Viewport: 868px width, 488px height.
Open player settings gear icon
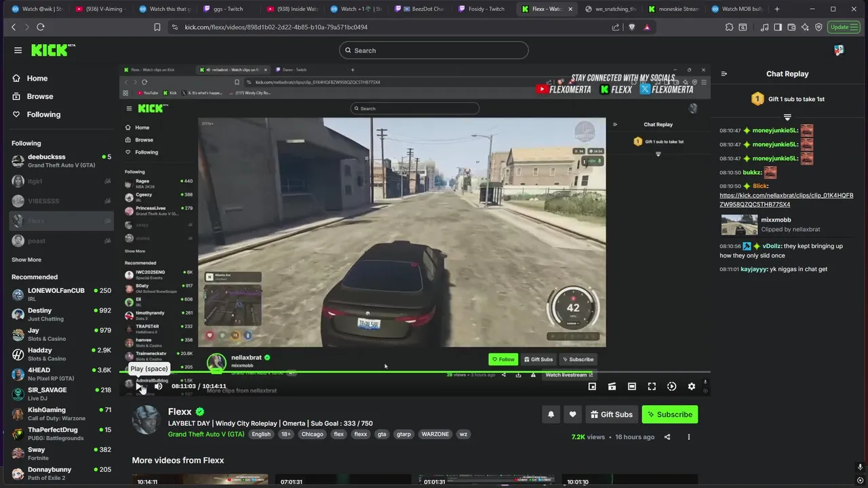coord(691,386)
